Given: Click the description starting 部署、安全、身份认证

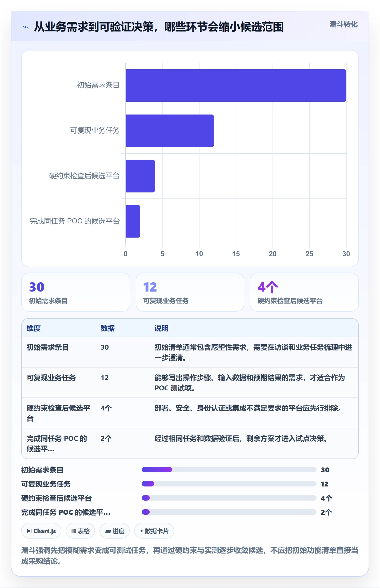Looking at the screenshot, I should (x=248, y=408).
